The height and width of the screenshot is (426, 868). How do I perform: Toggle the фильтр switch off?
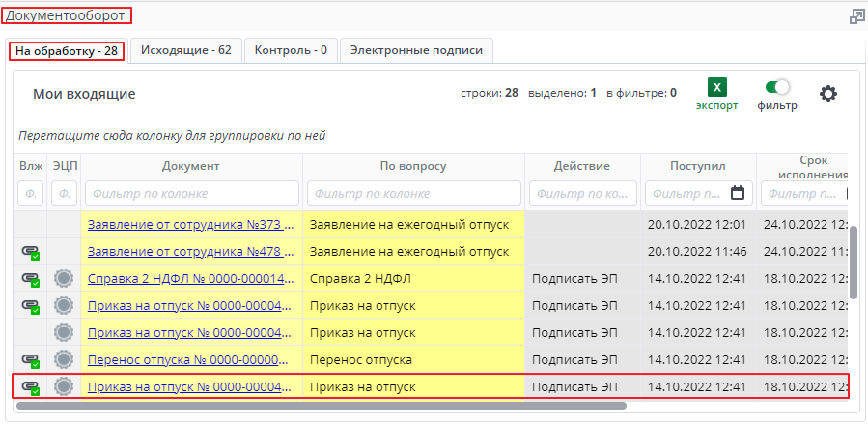pos(777,87)
